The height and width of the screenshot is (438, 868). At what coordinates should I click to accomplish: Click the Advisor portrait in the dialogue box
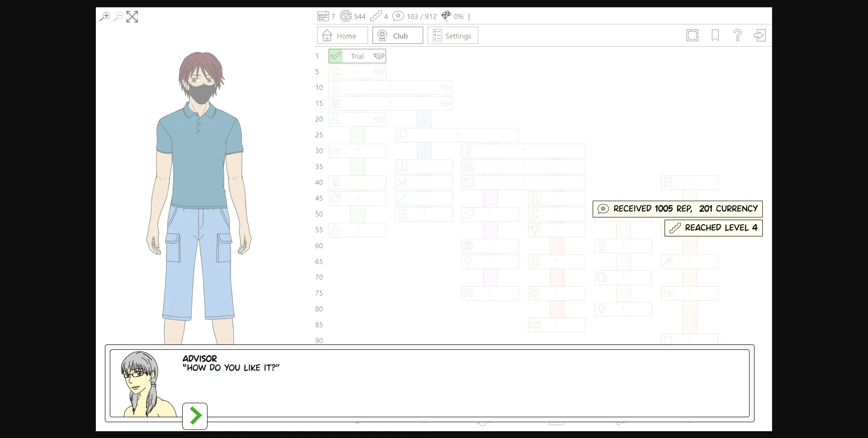pyautogui.click(x=146, y=384)
